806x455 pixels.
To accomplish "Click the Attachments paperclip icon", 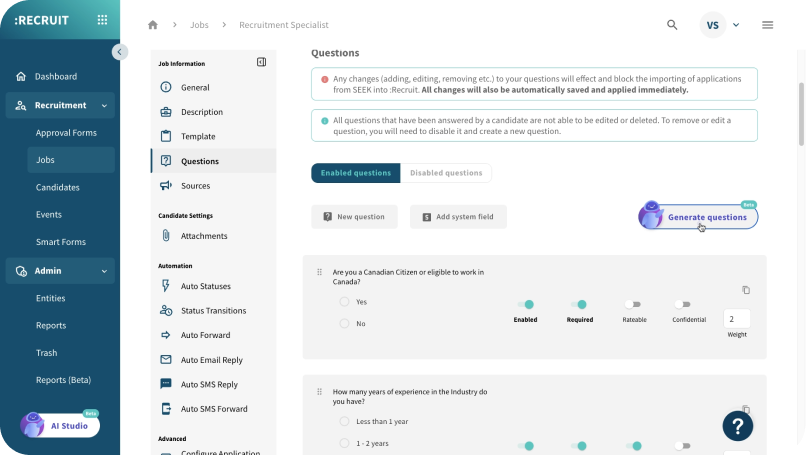I will click(166, 235).
